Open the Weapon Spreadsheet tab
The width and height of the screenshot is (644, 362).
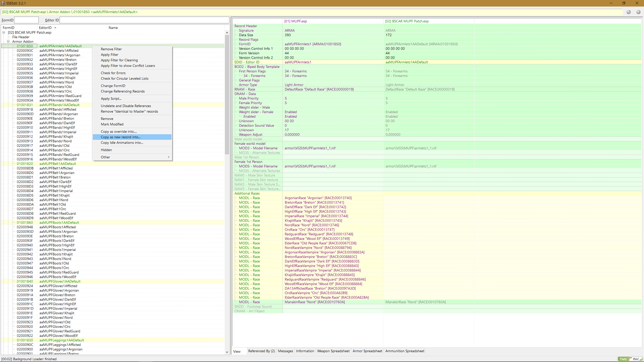click(333, 351)
